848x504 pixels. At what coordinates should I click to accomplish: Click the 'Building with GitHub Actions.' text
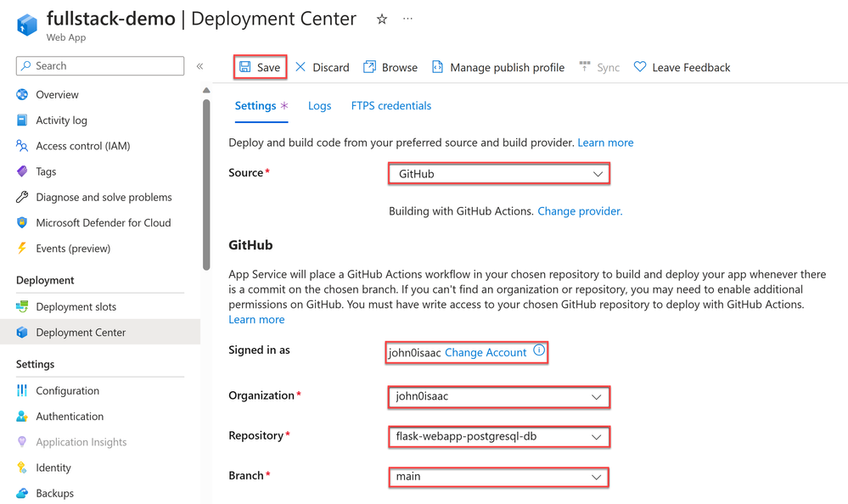point(461,211)
